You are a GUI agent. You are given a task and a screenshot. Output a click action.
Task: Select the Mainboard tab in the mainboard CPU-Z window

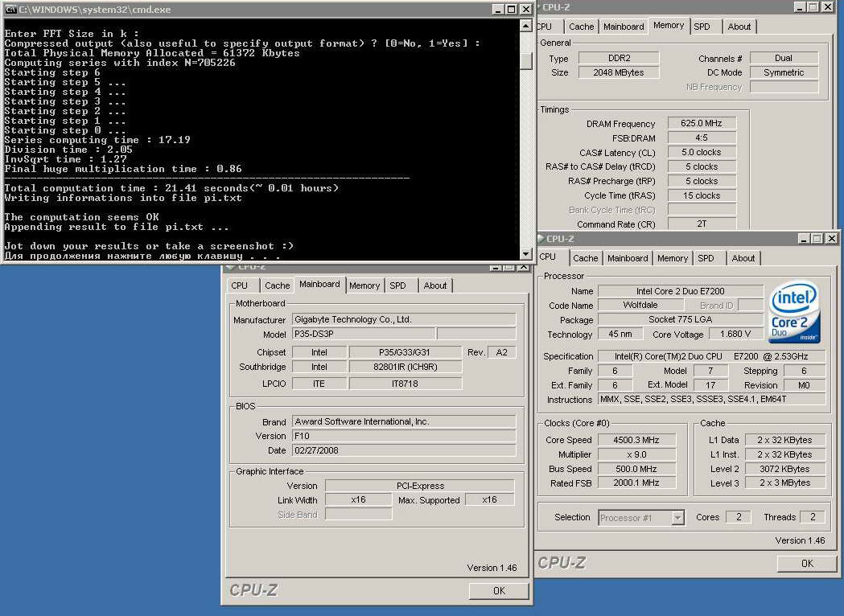319,284
